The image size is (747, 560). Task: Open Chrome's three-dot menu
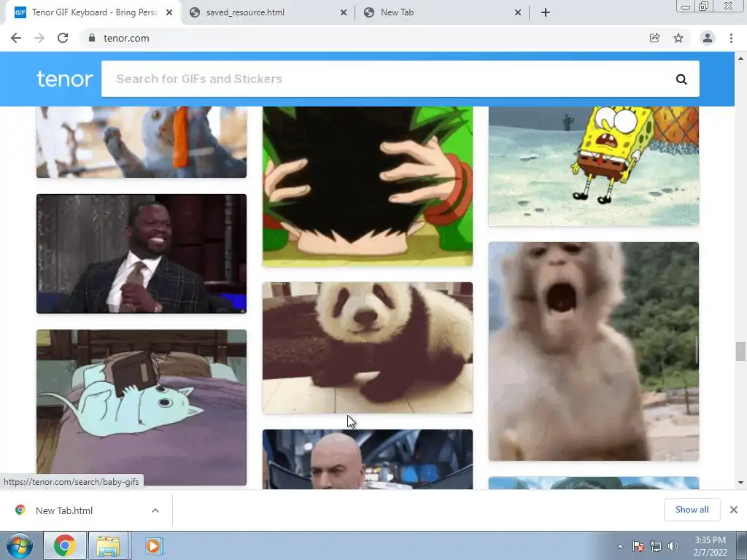pyautogui.click(x=731, y=38)
